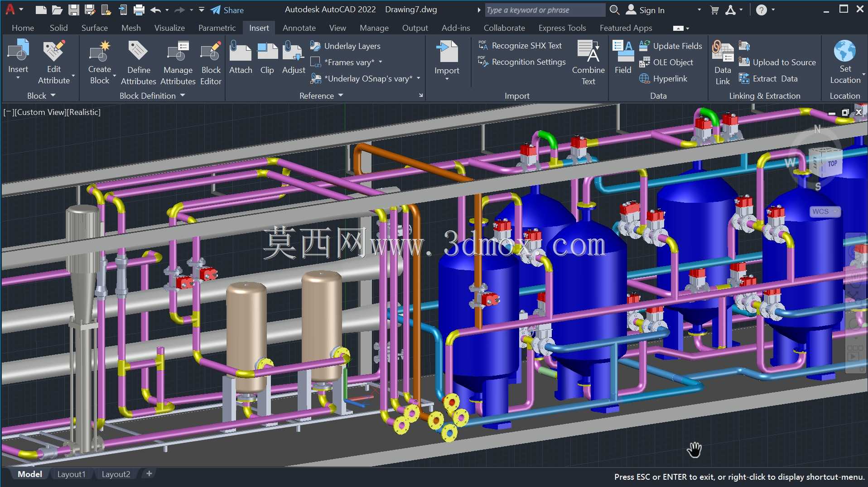Switch to the Layout2 tab
The height and width of the screenshot is (487, 868).
(x=116, y=474)
